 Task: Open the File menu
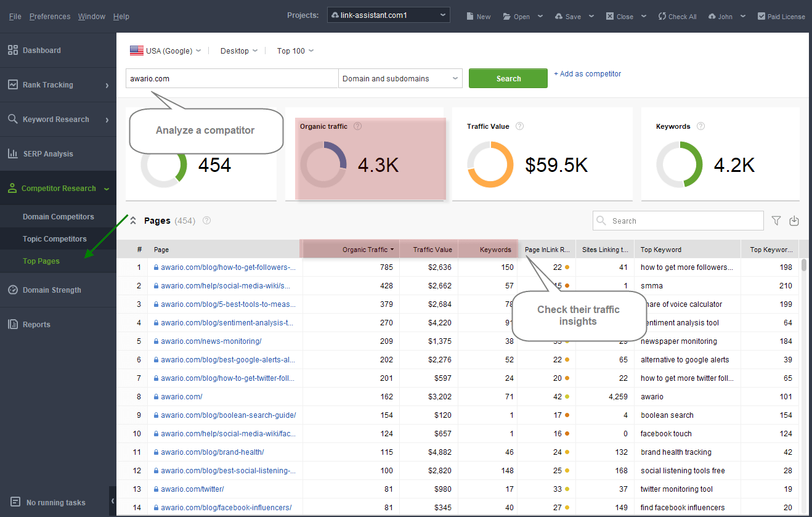click(15, 17)
